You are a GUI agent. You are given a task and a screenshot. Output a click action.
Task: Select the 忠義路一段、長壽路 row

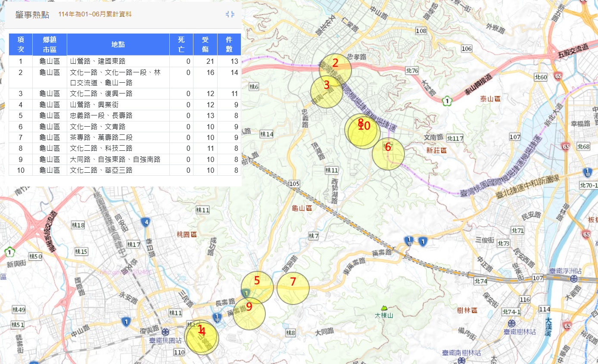coord(118,116)
